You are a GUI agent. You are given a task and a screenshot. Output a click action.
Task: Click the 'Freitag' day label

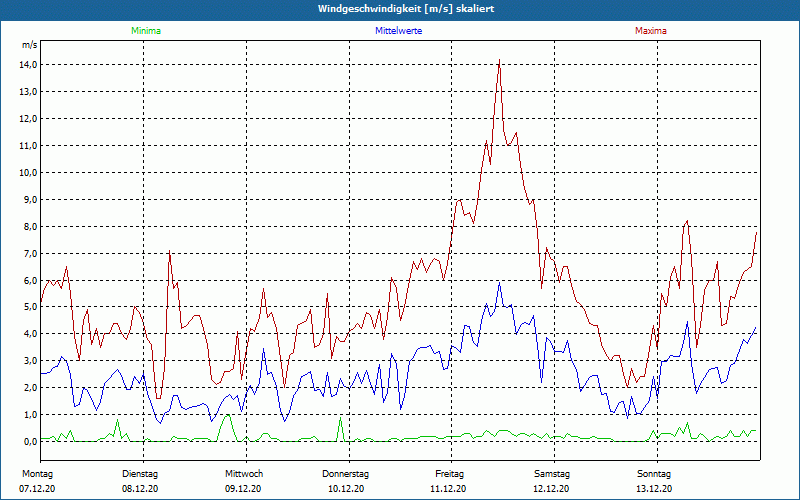tap(449, 474)
